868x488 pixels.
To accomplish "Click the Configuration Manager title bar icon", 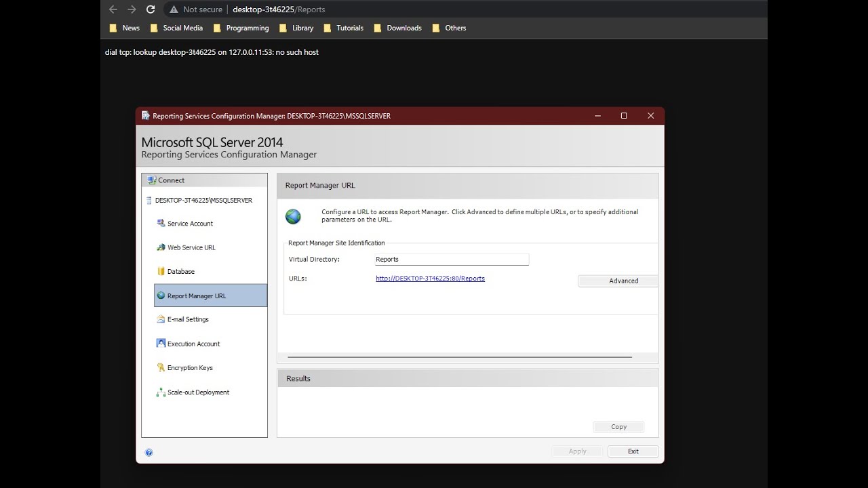I will tap(145, 116).
